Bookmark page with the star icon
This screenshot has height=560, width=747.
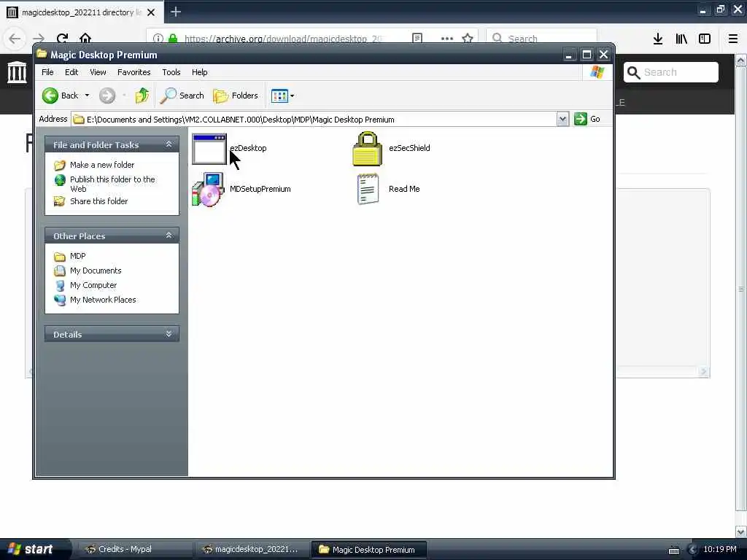coord(468,38)
